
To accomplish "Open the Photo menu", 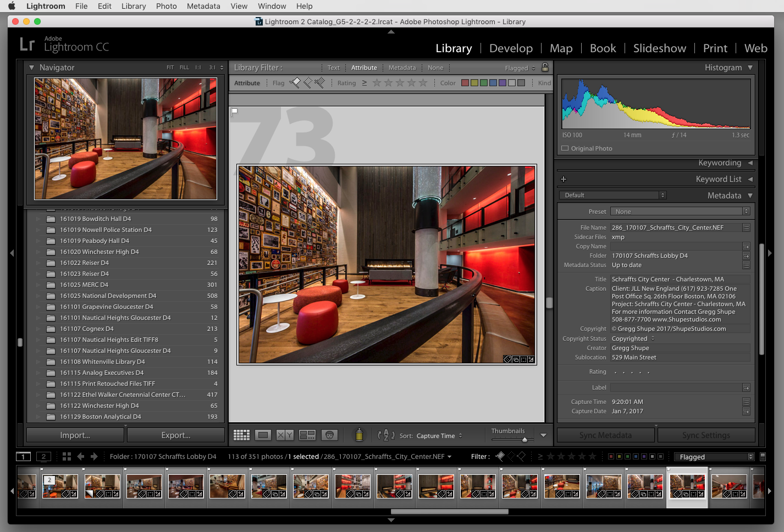I will (166, 6).
